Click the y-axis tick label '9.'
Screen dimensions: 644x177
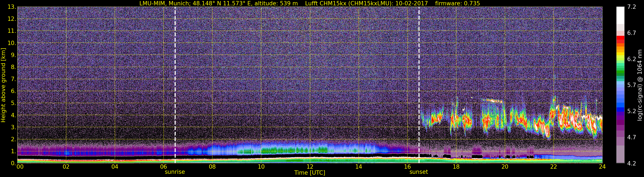[13, 55]
